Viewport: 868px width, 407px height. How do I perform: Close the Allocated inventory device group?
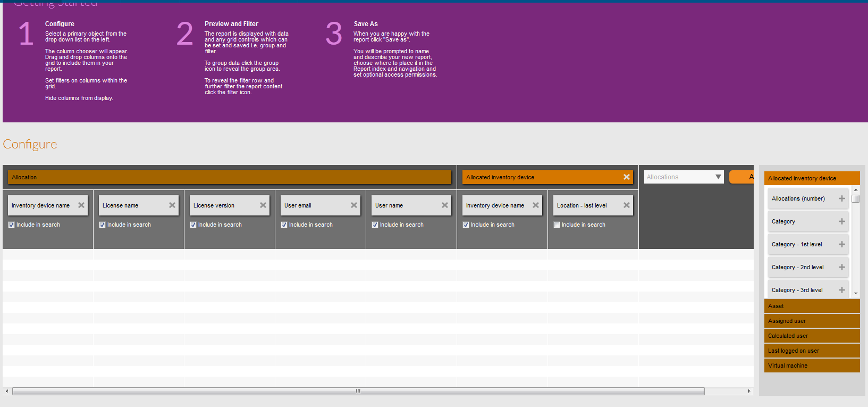click(627, 177)
